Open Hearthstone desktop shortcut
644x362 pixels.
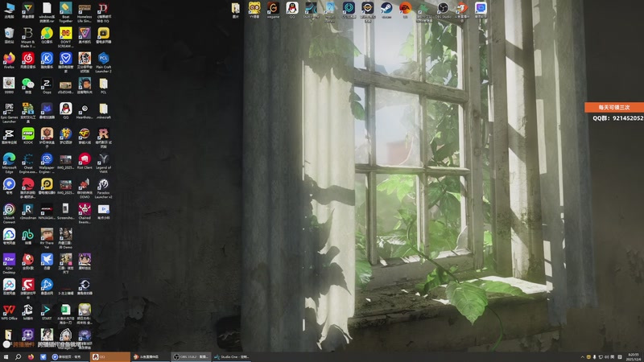(x=85, y=110)
